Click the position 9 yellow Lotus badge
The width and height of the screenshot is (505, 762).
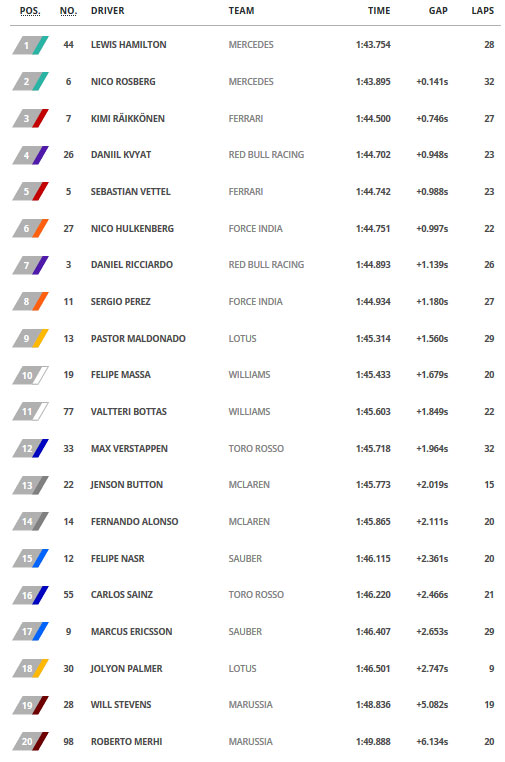click(x=30, y=338)
